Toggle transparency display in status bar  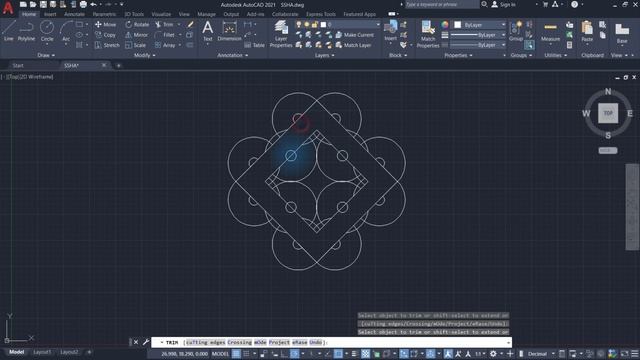click(x=366, y=354)
